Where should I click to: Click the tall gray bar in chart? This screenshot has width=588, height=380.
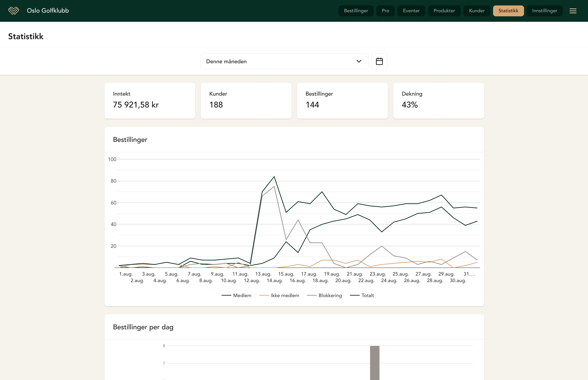click(x=375, y=363)
